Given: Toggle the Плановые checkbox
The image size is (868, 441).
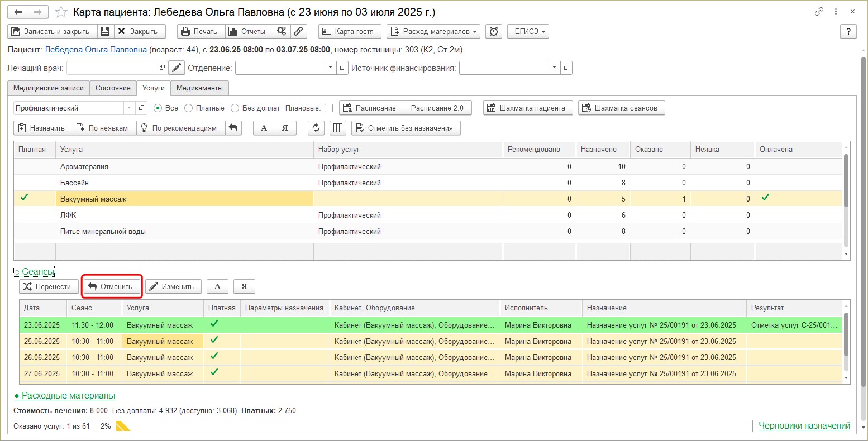Looking at the screenshot, I should (x=328, y=108).
